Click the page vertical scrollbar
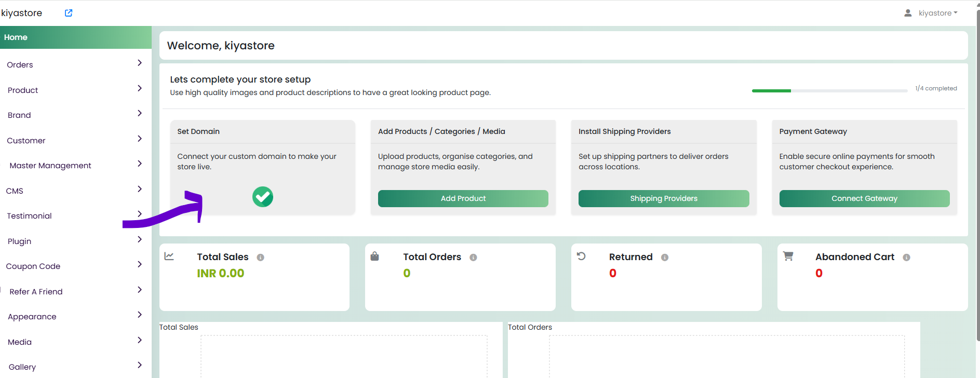 [x=978, y=177]
